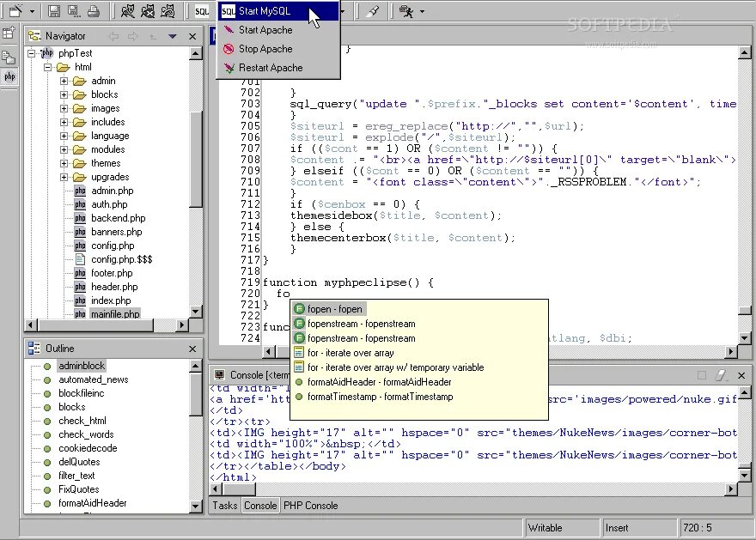Click the Tomcat restart cat icon
The width and height of the screenshot is (756, 540).
(168, 10)
